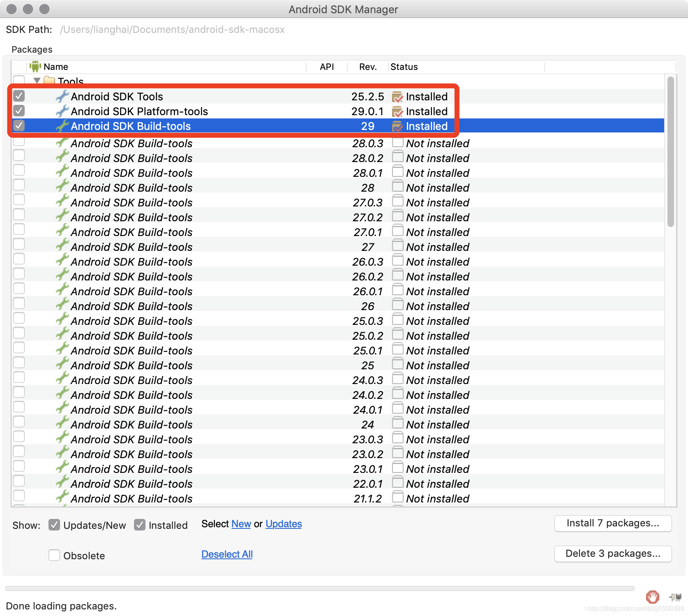
Task: Click the Installed status icon beside Platform-tools 29.0.1
Action: click(x=397, y=111)
